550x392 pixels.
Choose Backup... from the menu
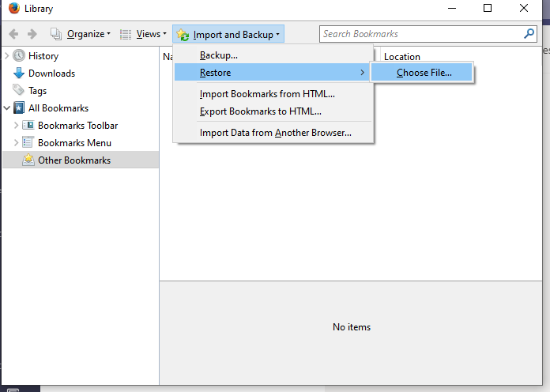219,55
